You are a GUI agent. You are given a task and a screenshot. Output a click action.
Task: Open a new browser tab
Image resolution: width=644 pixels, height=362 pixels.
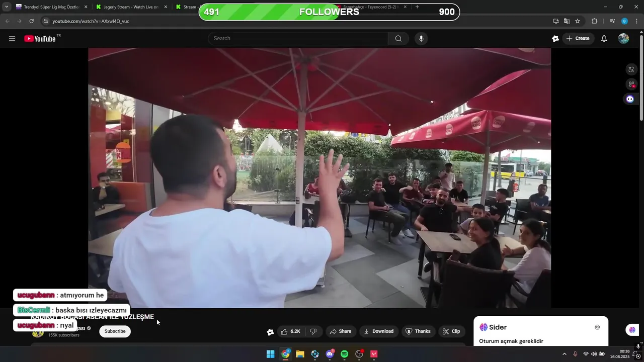coord(417,7)
